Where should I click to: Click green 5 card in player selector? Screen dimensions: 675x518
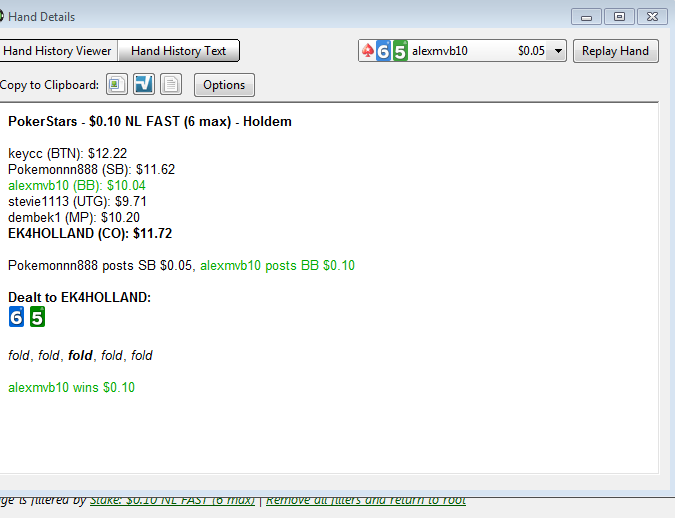tap(400, 51)
